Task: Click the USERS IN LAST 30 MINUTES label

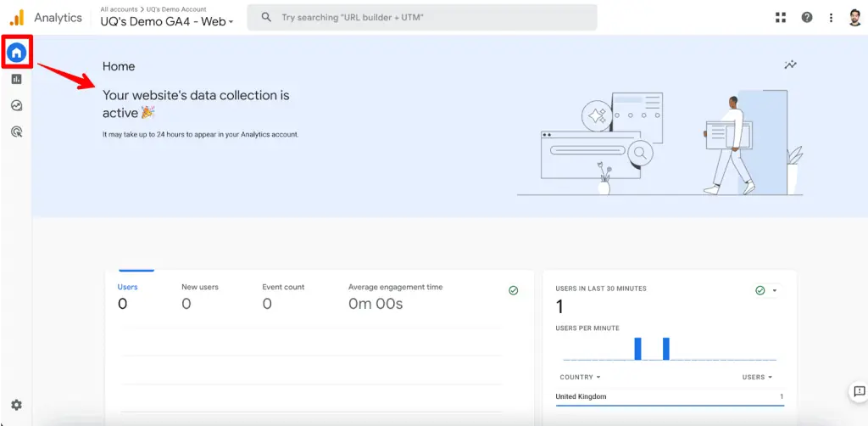Action: 601,289
